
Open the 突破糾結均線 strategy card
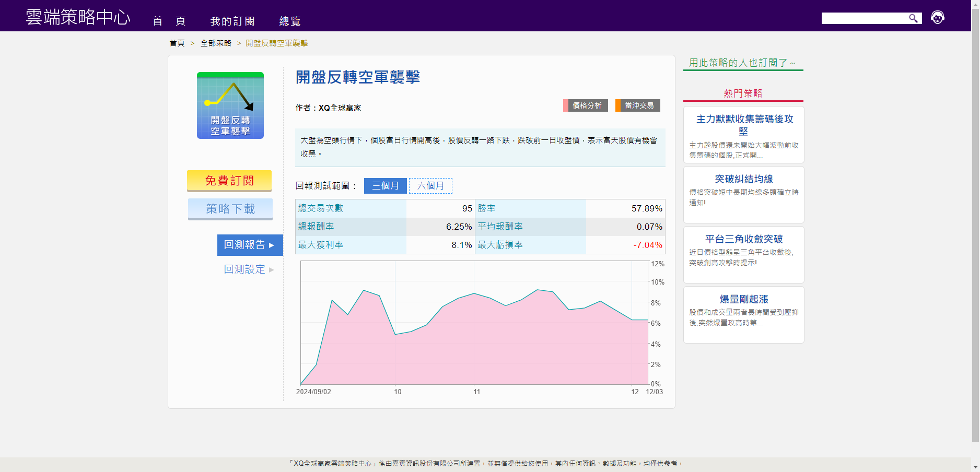coord(743,179)
